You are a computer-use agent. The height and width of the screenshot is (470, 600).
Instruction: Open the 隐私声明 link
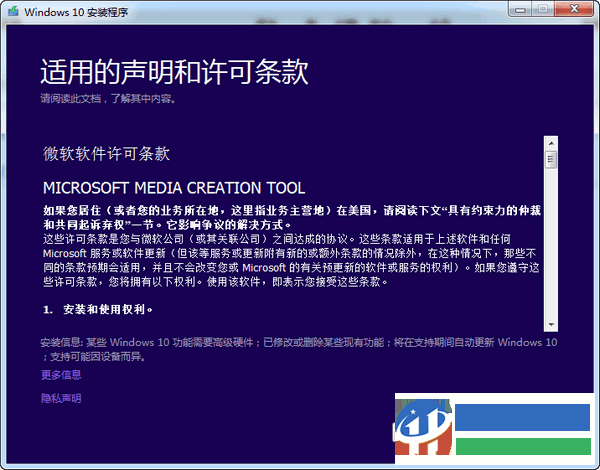pyautogui.click(x=61, y=398)
